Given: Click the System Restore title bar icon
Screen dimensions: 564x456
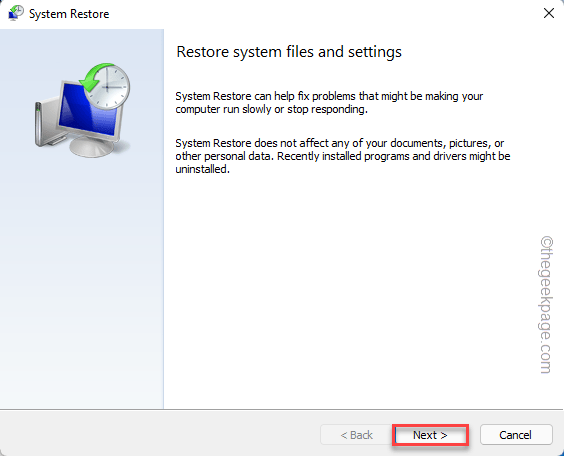Looking at the screenshot, I should pyautogui.click(x=15, y=13).
